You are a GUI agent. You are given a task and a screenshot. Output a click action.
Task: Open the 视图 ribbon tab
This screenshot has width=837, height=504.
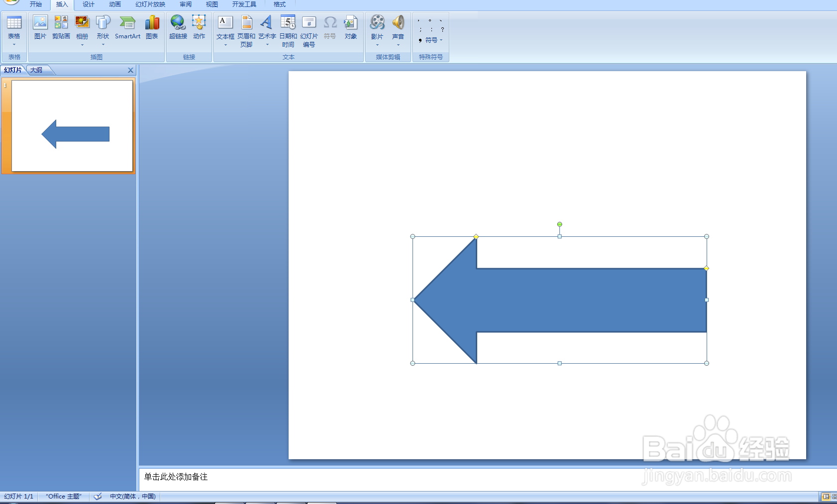coord(212,4)
